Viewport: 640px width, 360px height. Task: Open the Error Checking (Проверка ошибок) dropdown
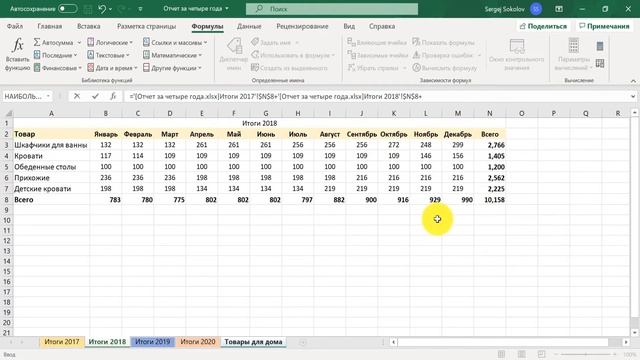pyautogui.click(x=479, y=55)
